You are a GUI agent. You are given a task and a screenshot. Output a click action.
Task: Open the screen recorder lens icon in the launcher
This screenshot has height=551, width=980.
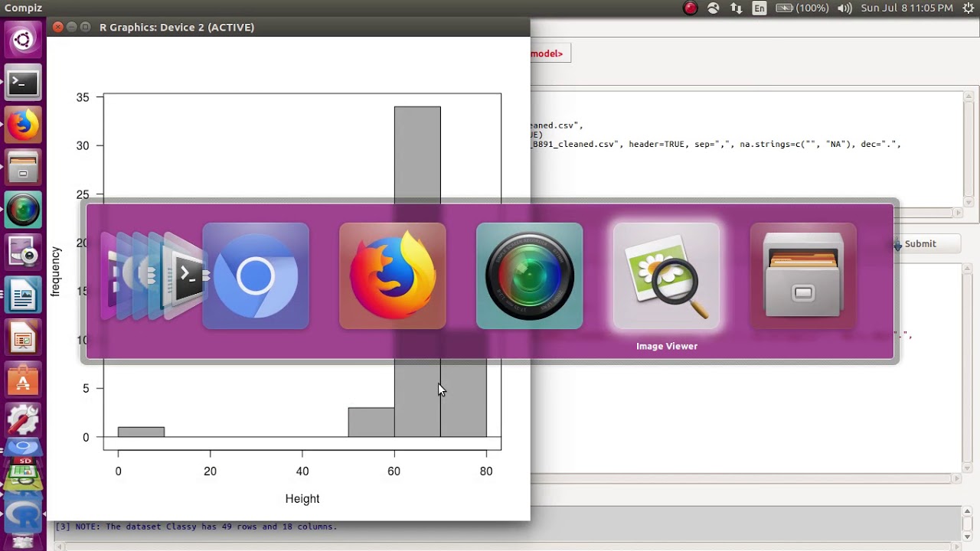click(23, 208)
